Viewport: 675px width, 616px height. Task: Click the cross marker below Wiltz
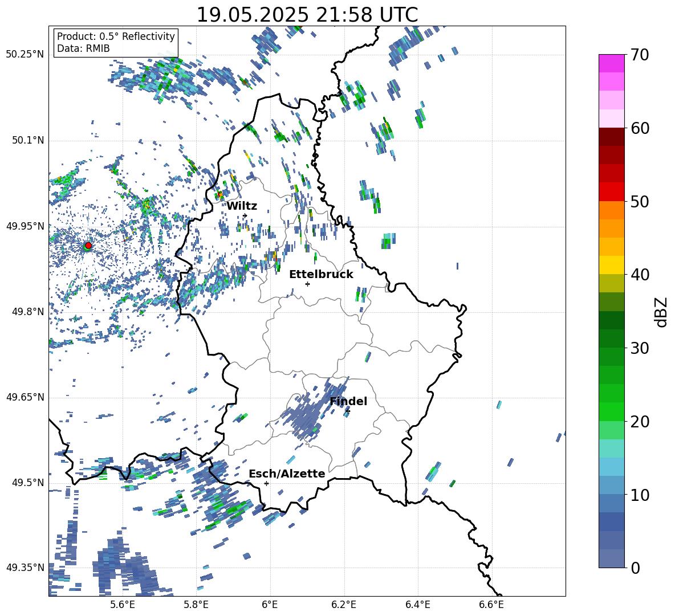click(x=245, y=215)
